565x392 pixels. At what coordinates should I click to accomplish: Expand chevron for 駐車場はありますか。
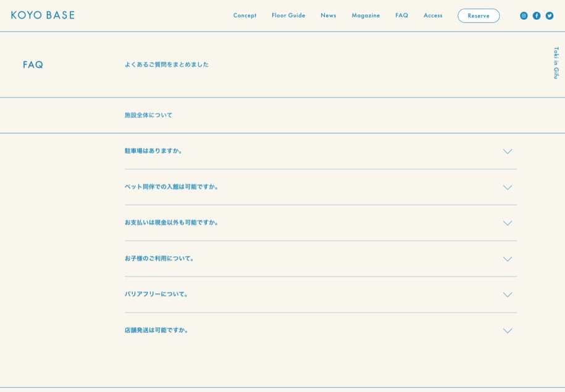[508, 151]
